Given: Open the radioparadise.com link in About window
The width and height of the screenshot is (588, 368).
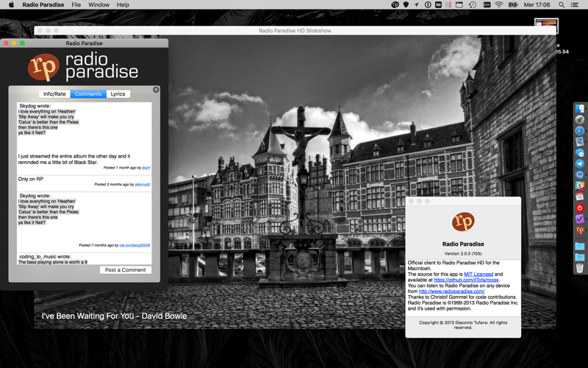Looking at the screenshot, I should click(451, 291).
